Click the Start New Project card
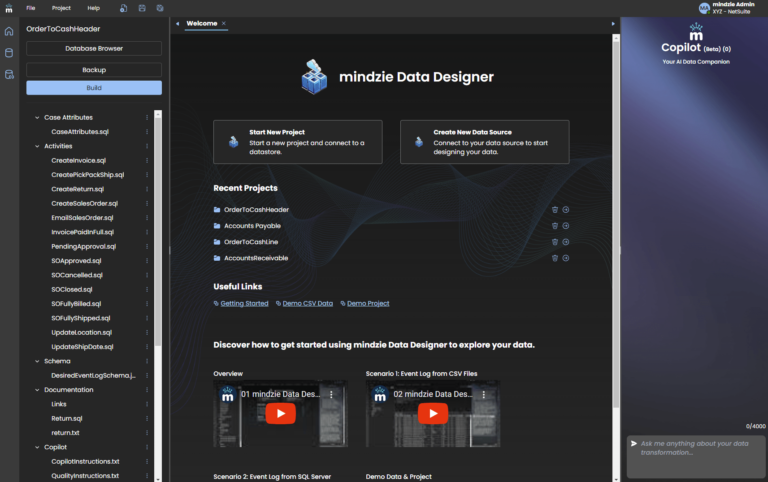 298,142
